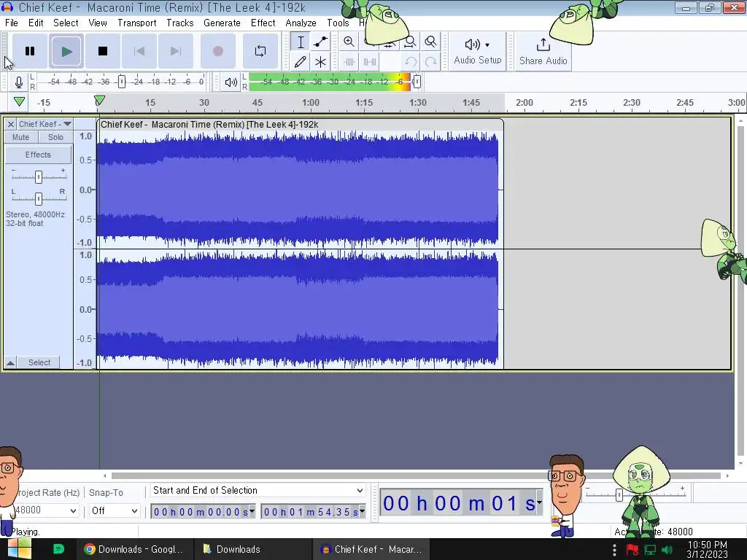Image resolution: width=747 pixels, height=560 pixels.
Task: Toggle loop playback
Action: [x=260, y=51]
